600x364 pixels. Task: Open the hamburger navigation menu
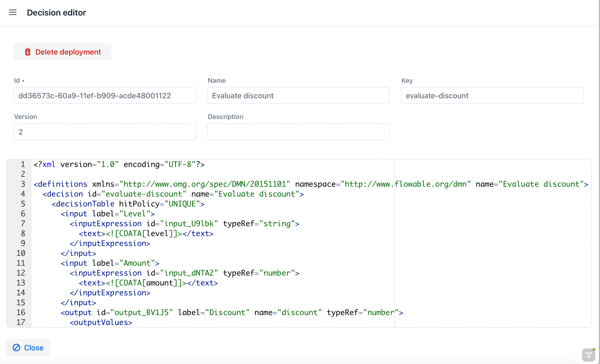pos(13,12)
